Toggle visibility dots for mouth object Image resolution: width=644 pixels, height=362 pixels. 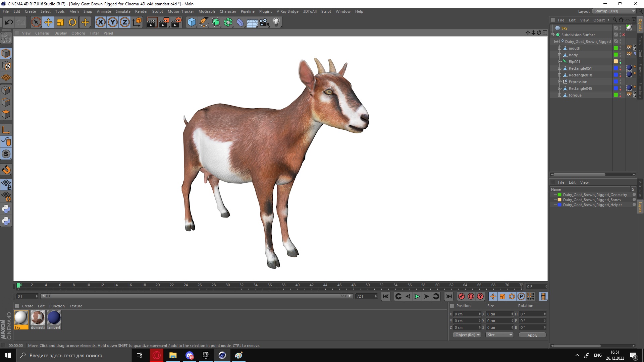tap(620, 48)
